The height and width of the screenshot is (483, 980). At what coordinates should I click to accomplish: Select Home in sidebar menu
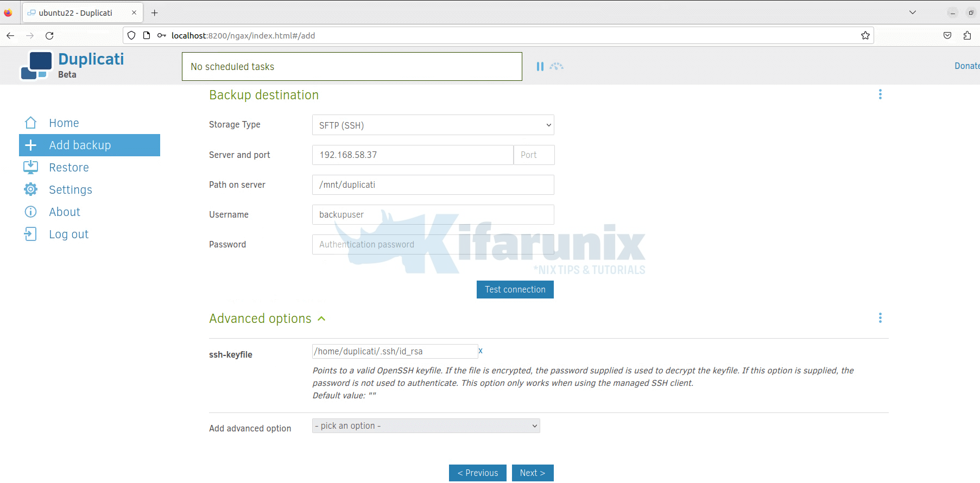point(64,123)
